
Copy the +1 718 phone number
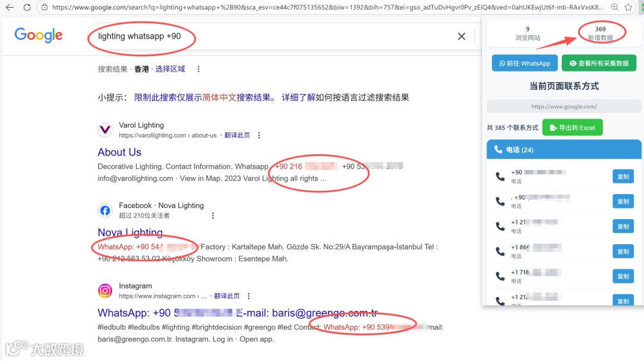coord(623,276)
